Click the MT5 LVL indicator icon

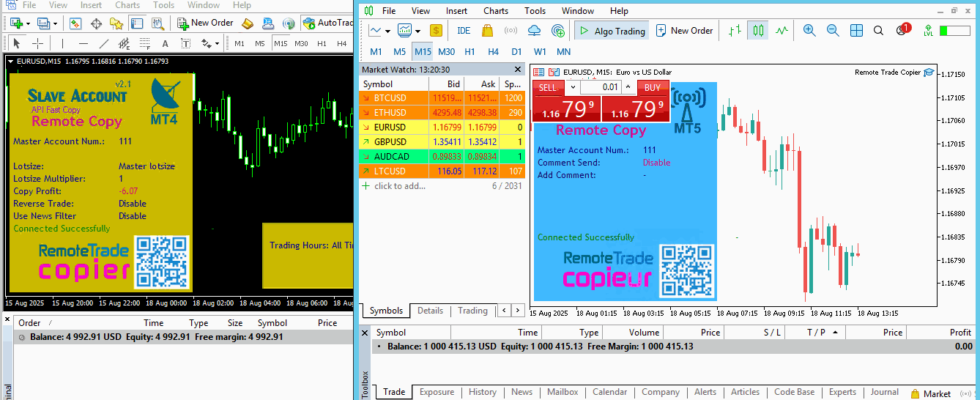[x=928, y=31]
